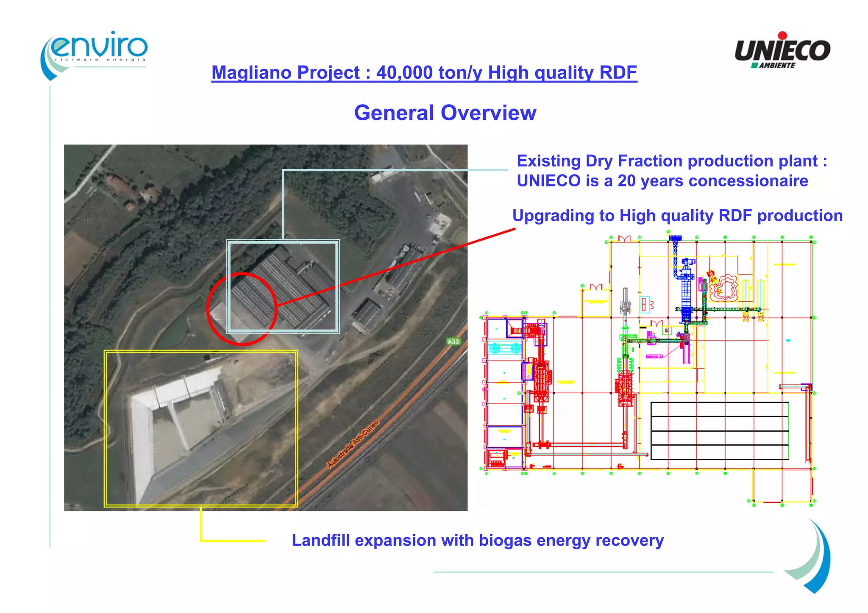The image size is (868, 613).
Task: Click the UNIECO Ambiente logo
Action: 782,50
